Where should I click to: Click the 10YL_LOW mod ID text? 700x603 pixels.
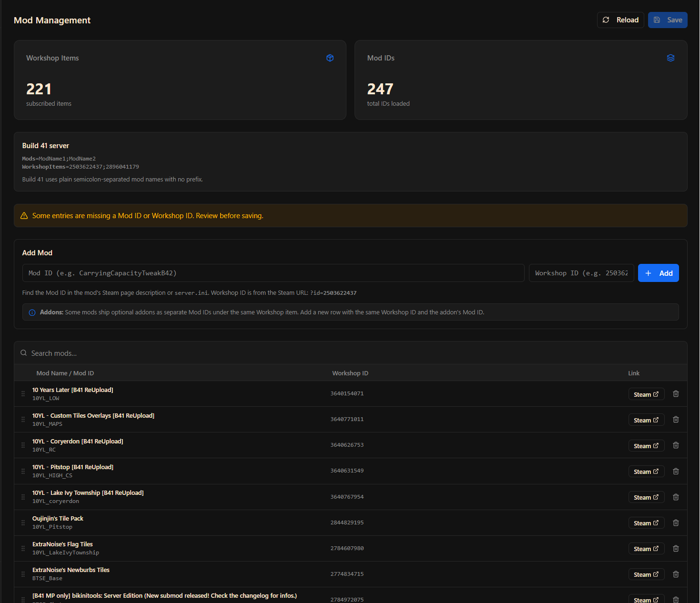[x=46, y=398]
